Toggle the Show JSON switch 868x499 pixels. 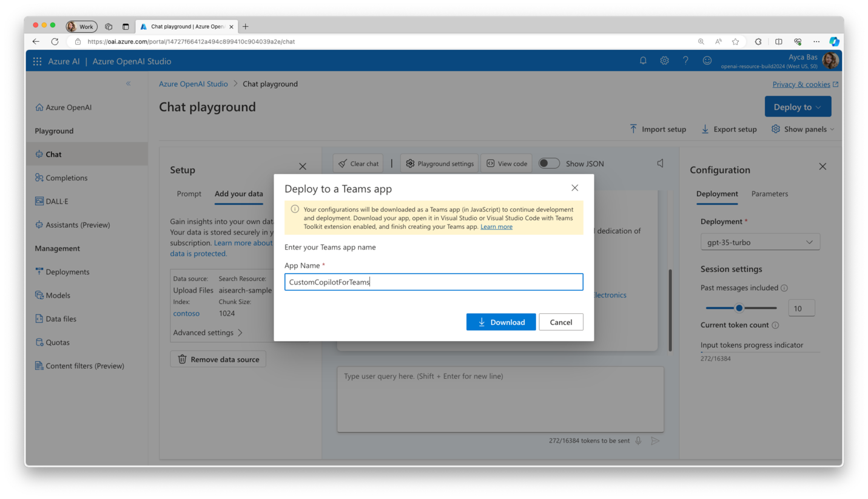click(549, 163)
